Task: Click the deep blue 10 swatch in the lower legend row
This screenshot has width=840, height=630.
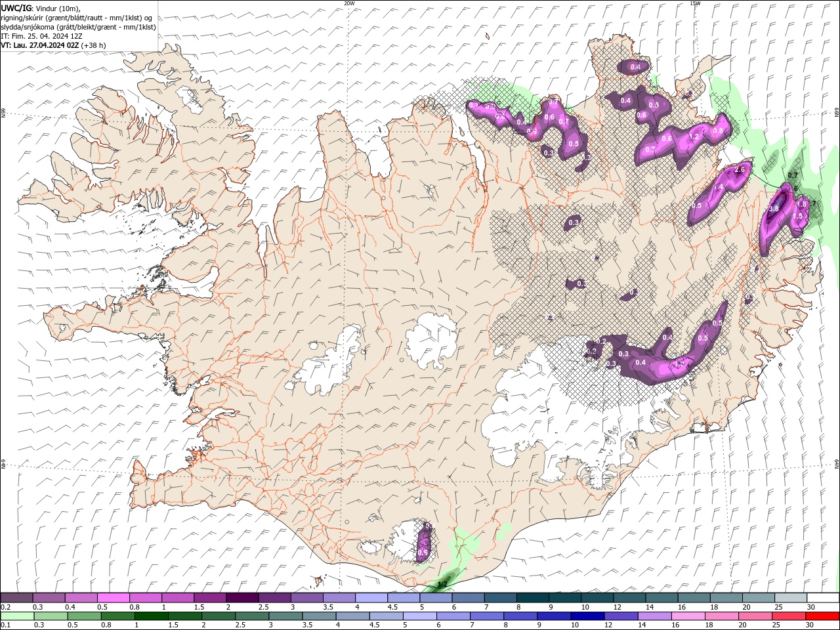Action: (x=587, y=616)
